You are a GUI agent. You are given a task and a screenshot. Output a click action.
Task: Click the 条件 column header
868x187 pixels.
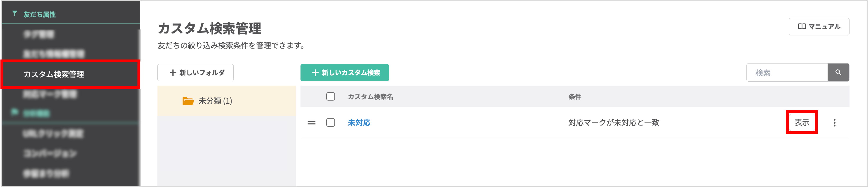[575, 97]
